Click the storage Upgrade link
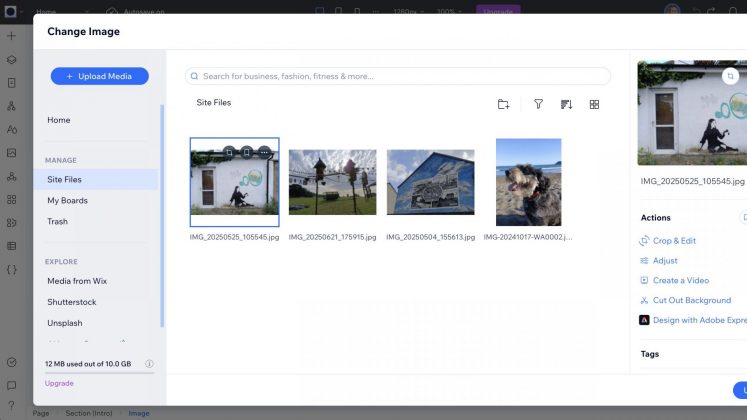Image resolution: width=747 pixels, height=420 pixels. click(x=59, y=383)
